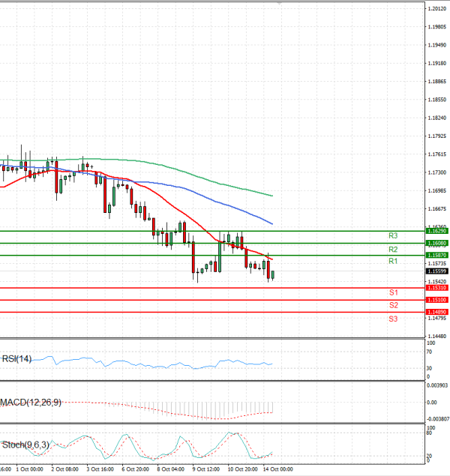This screenshot has width=450, height=476.
Task: Click the 3 Oct 16:00 time label
Action: click(100, 469)
